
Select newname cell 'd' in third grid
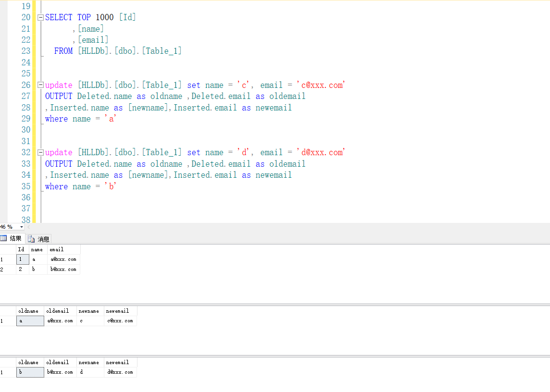pos(90,372)
